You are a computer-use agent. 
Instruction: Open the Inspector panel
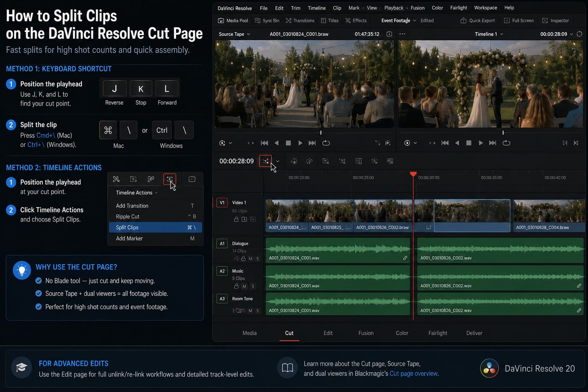click(555, 21)
